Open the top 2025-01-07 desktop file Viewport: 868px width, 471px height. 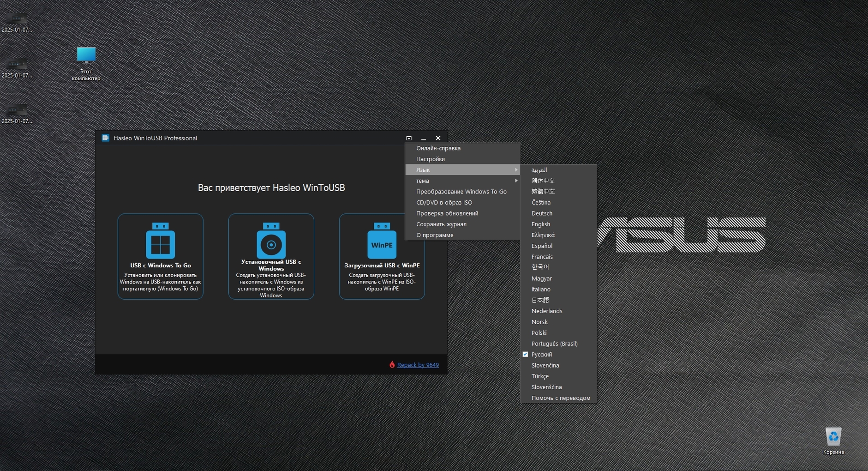pos(17,23)
